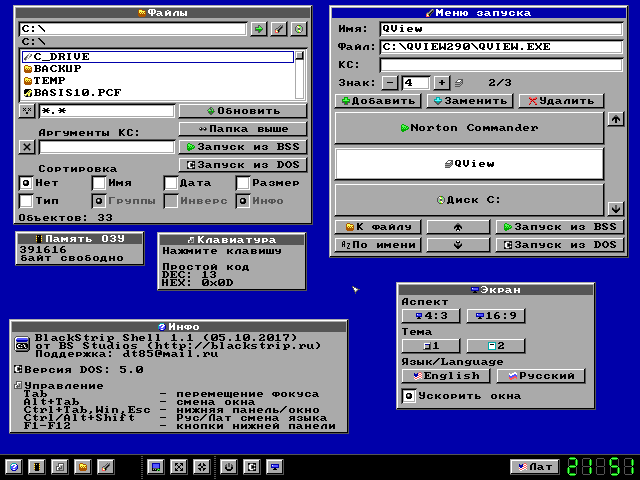Screen dimensions: 640x480
Task: Click the collapse-arrows icon in bottom panel
Action: pos(202,467)
